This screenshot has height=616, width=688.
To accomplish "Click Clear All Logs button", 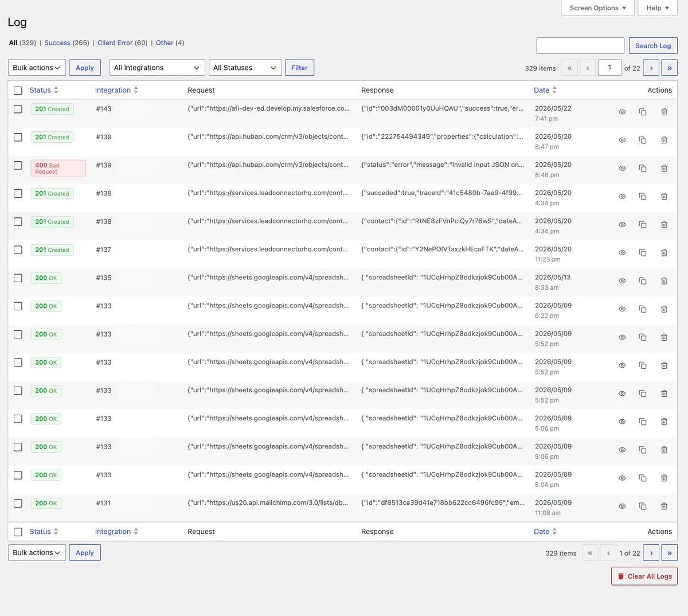I will click(644, 576).
